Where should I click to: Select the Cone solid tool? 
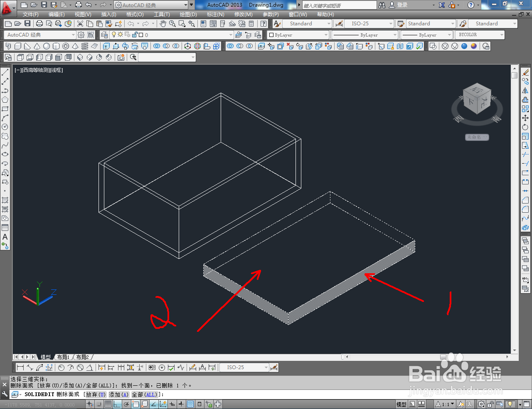(x=37, y=46)
